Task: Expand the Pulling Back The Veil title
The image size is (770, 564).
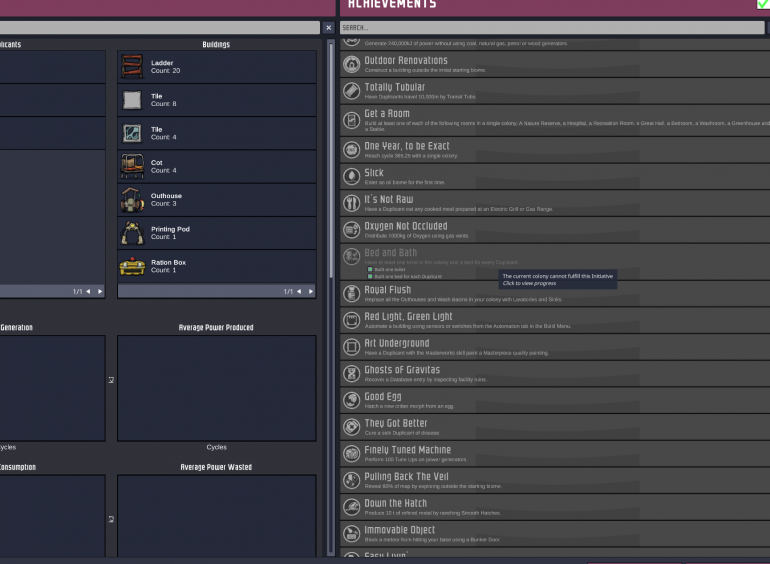Action: coord(406,477)
